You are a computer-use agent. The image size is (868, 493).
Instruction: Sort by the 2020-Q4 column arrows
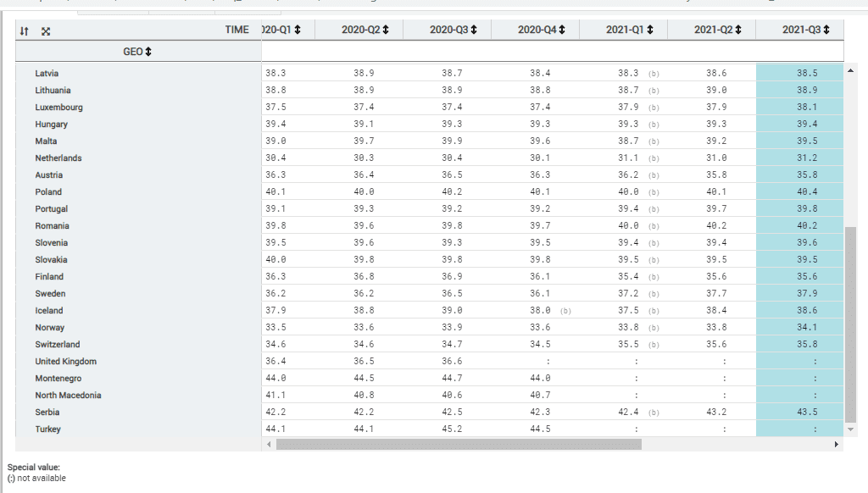[x=562, y=30]
